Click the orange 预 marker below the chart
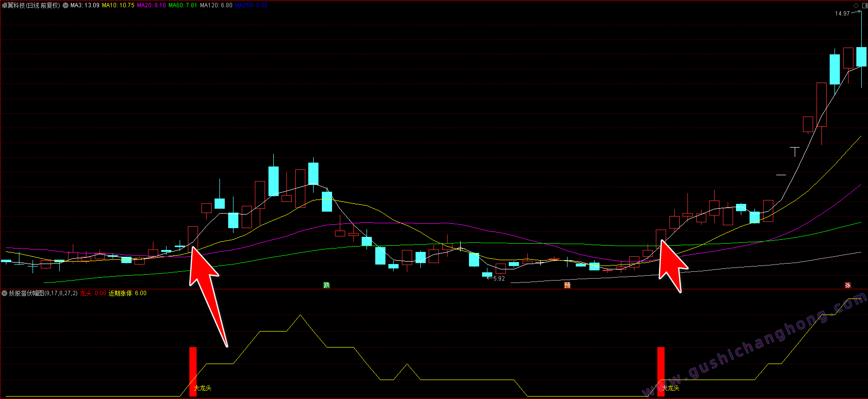This screenshot has height=399, width=868. pos(567,285)
